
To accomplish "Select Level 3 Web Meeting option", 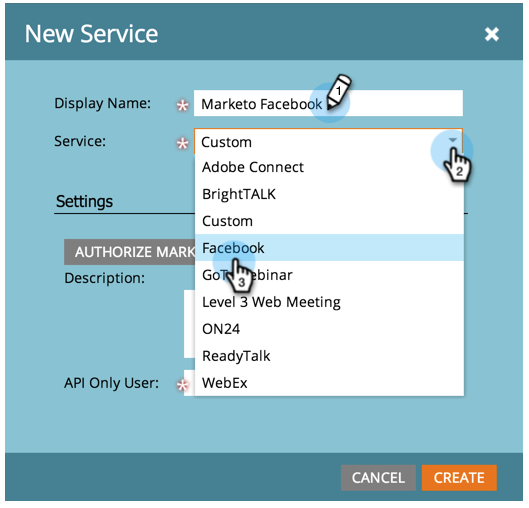I will tap(329, 302).
